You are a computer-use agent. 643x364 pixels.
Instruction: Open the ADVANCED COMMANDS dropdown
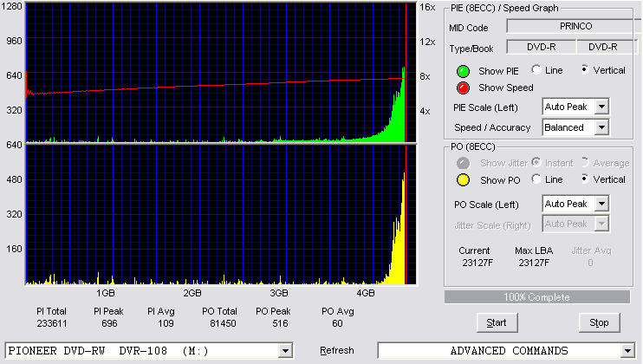coord(627,351)
